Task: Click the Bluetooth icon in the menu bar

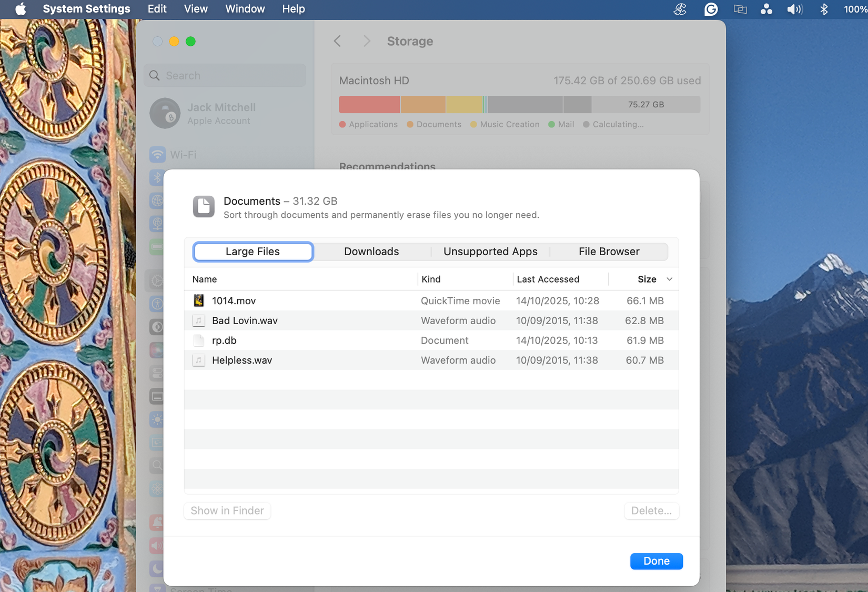Action: tap(824, 9)
